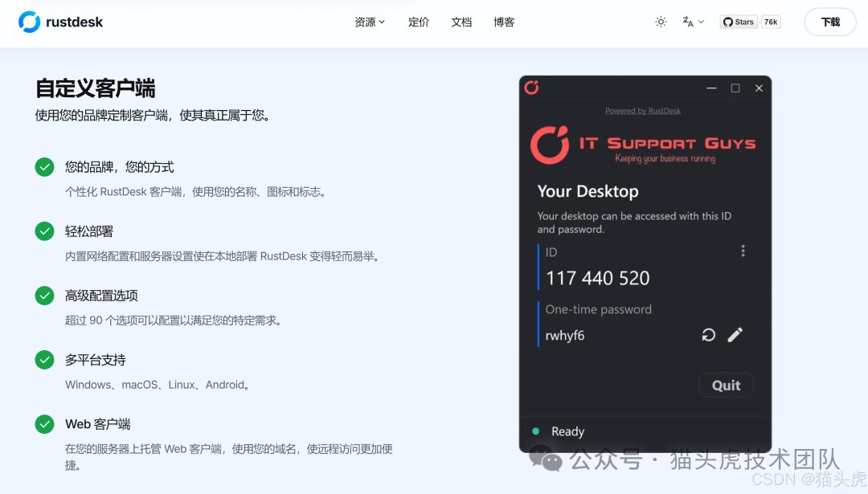This screenshot has width=868, height=494.
Task: Click check icon beside Web 客户端
Action: (44, 424)
